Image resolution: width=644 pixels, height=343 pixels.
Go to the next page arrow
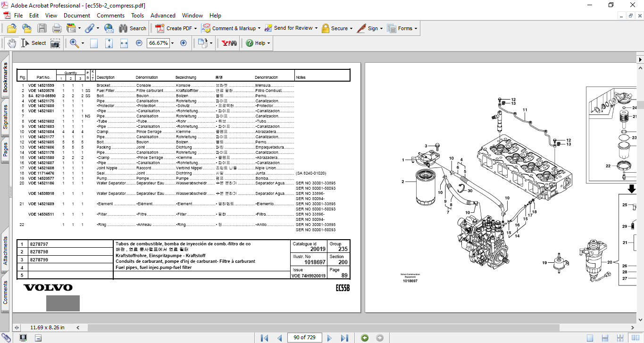coord(330,338)
